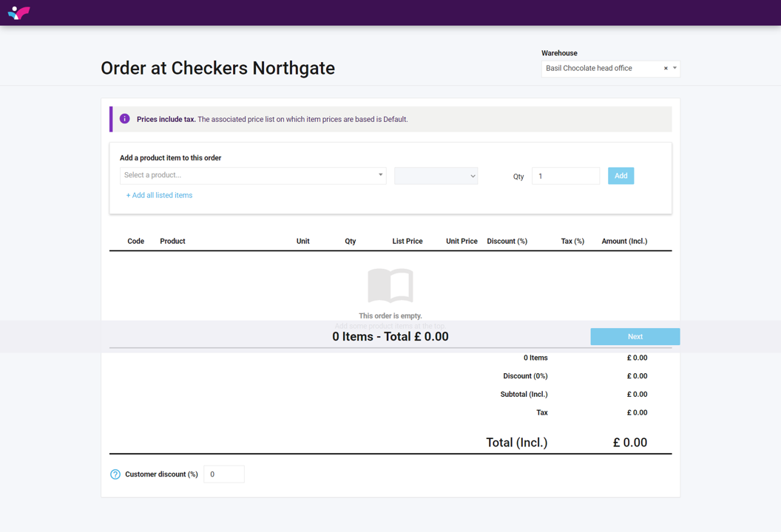Clear the selected warehouse with the × icon
Screen dimensions: 781x532
click(666, 69)
